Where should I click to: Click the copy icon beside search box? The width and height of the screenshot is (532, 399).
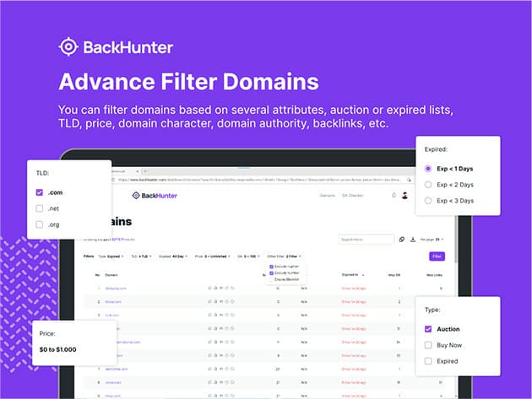click(401, 239)
